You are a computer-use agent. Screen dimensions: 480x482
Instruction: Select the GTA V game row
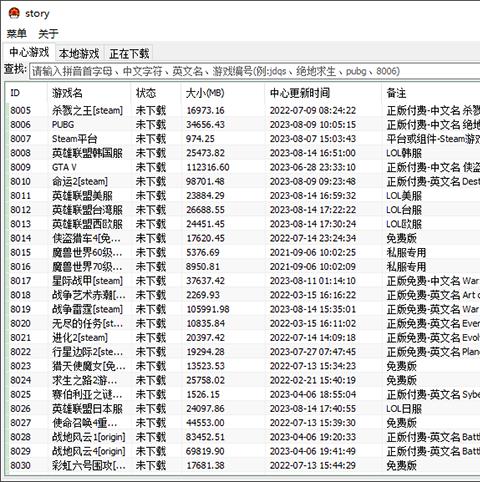point(243,167)
